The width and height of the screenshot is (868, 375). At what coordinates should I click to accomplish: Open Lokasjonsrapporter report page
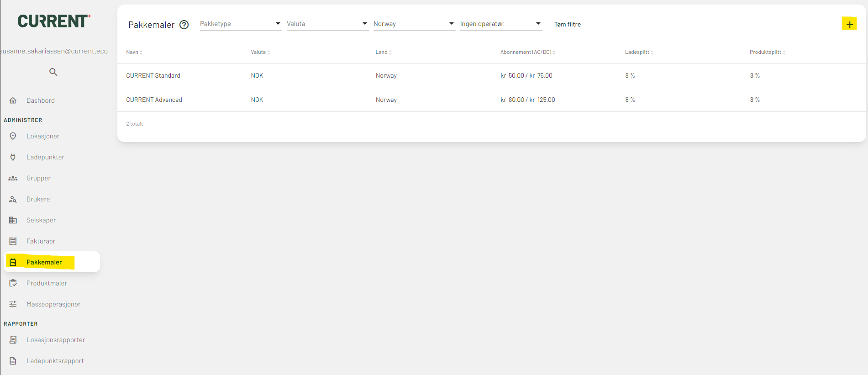pos(56,340)
